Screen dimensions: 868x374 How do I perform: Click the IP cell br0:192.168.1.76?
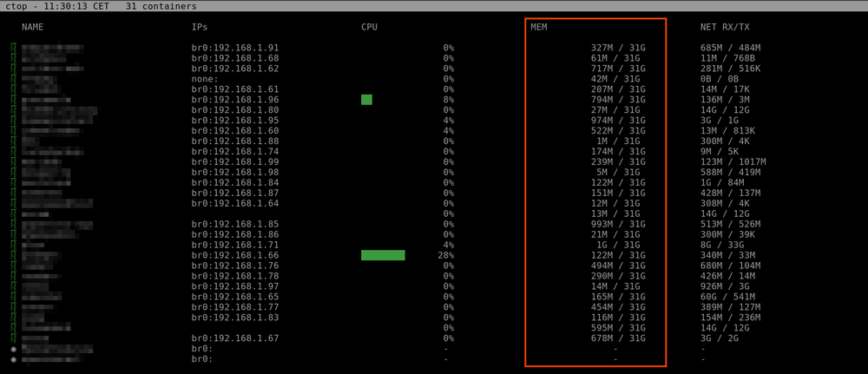click(x=235, y=266)
